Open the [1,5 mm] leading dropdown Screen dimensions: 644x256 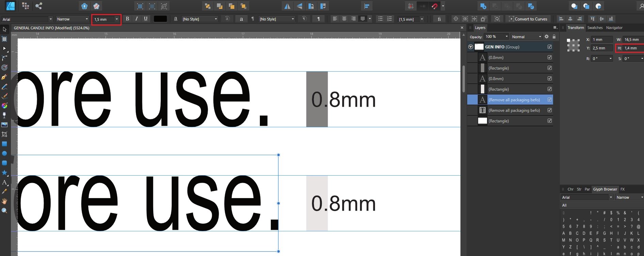click(x=422, y=19)
